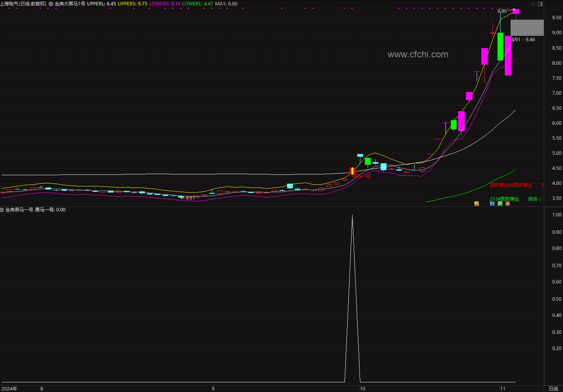Click the diamond icon at chart top-right
This screenshot has width=563, height=392.
click(x=533, y=4)
